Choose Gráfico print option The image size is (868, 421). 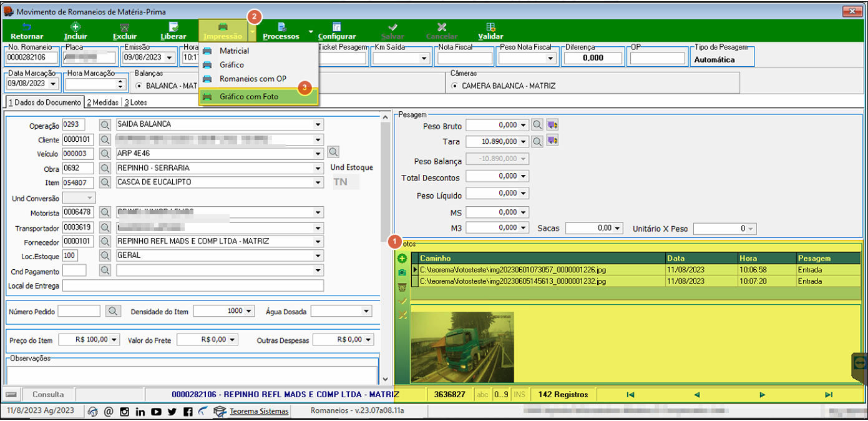(258, 65)
